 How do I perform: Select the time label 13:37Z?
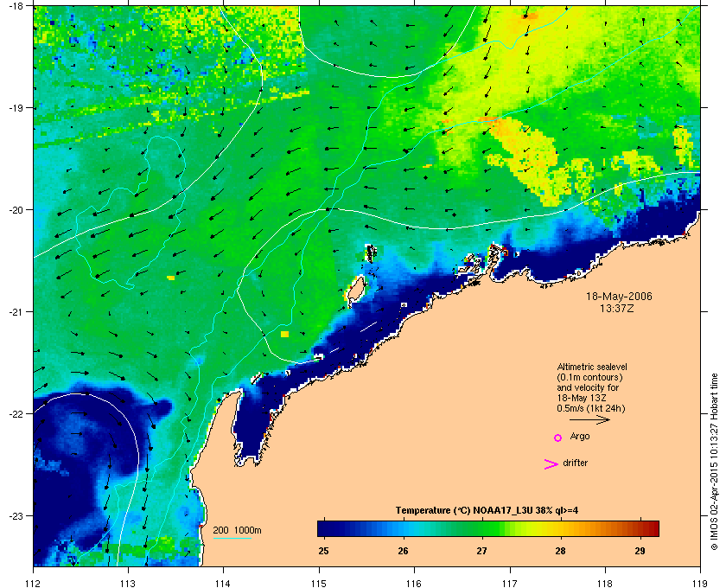[x=617, y=308]
